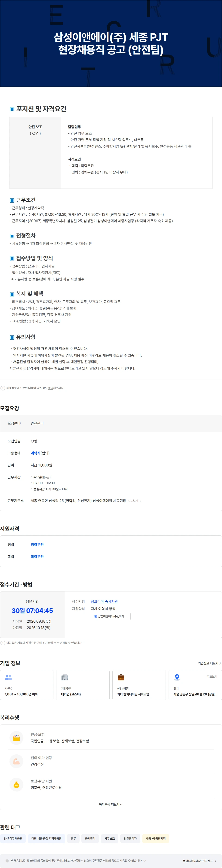Click the 편의·여가·건강 muscle arm icon
Viewport: 222px width, 868px height.
16,761
